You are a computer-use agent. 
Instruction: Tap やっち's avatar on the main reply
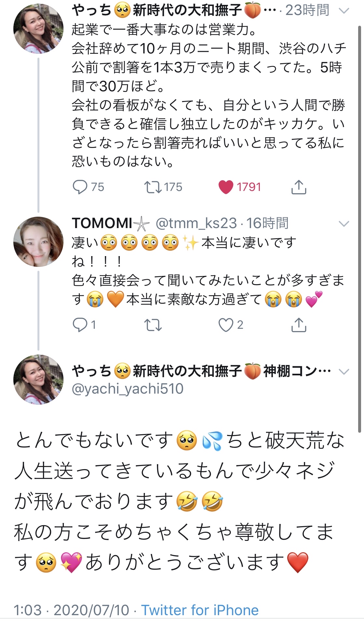pos(38,380)
